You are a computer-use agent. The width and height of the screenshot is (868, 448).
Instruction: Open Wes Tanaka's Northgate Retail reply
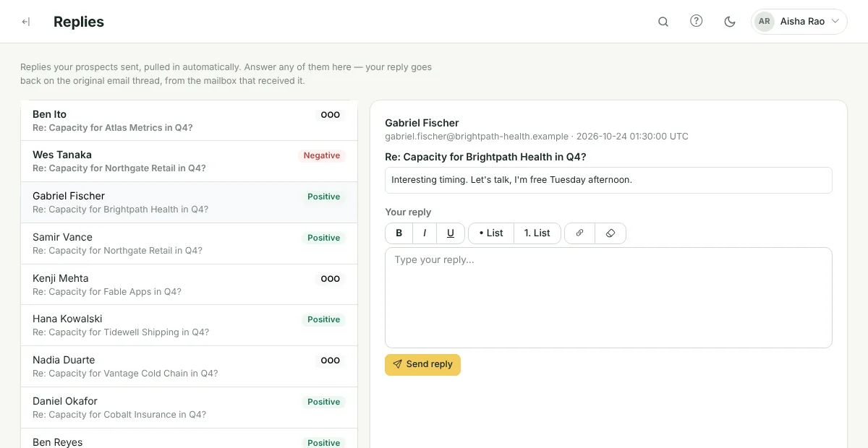point(189,161)
